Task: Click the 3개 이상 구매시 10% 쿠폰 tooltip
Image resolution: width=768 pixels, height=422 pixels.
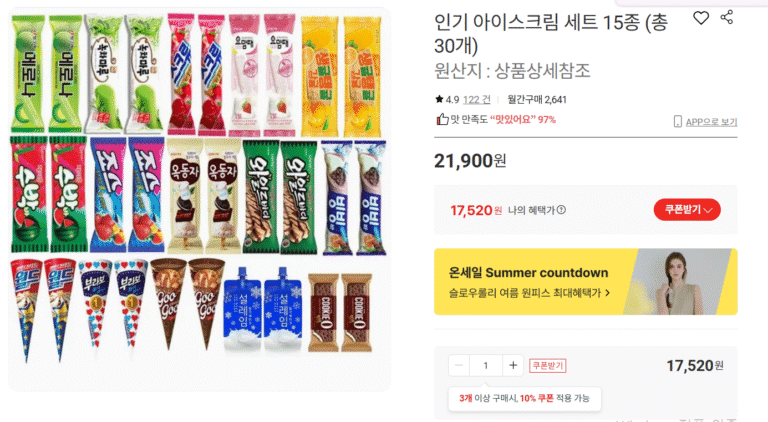Action: tap(524, 399)
